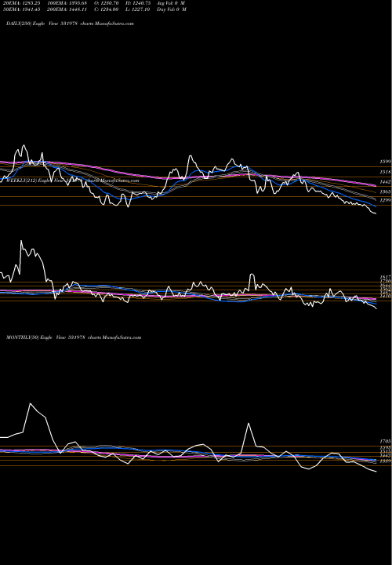Click the 100EMA reading in the header
392x565 pixels.
pyautogui.click(x=67, y=3)
